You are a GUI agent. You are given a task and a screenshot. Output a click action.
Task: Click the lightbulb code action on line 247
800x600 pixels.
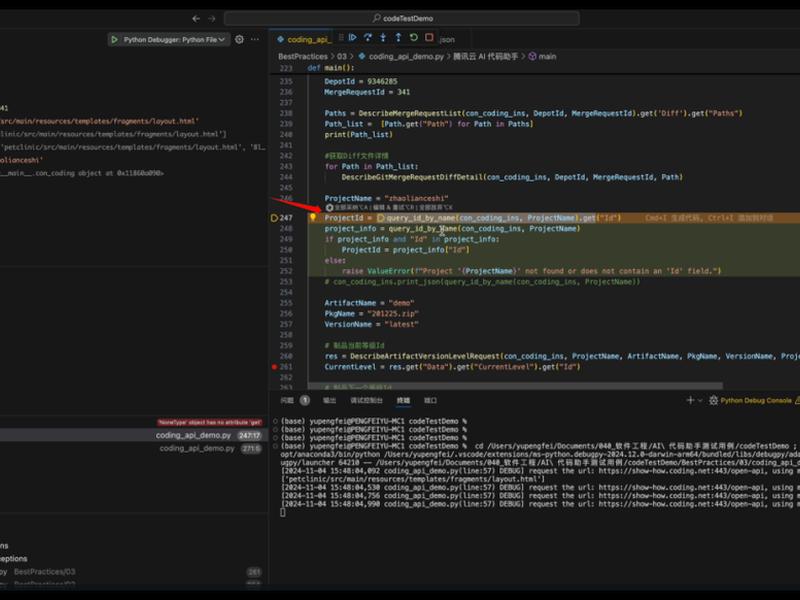click(313, 217)
